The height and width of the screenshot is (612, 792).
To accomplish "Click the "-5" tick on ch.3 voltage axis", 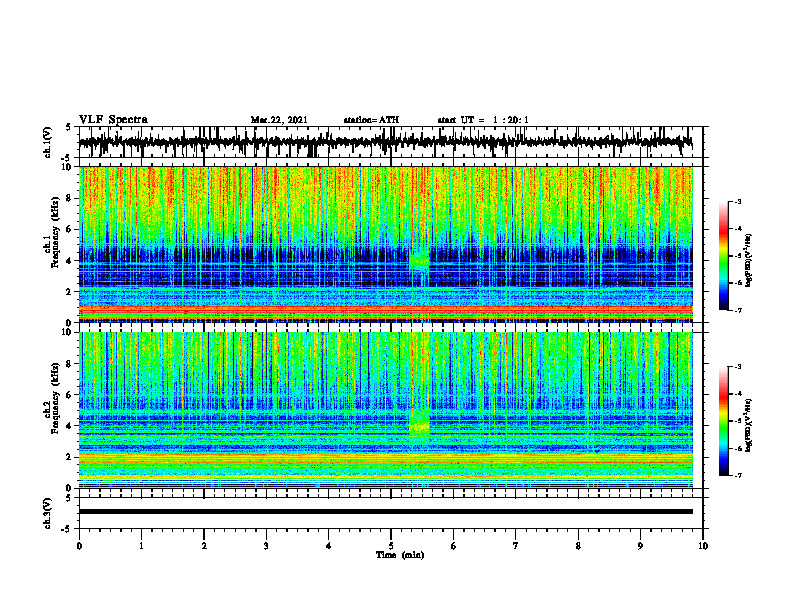I will pyautogui.click(x=68, y=529).
